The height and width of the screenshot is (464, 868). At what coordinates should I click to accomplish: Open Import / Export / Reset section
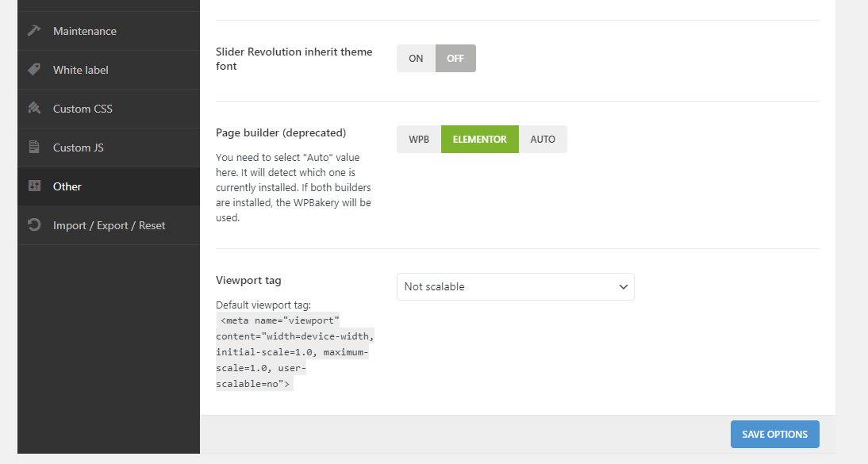[x=109, y=225]
